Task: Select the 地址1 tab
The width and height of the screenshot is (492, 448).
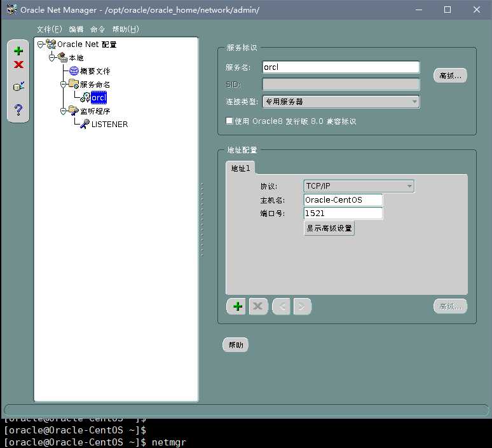Action: click(x=240, y=168)
